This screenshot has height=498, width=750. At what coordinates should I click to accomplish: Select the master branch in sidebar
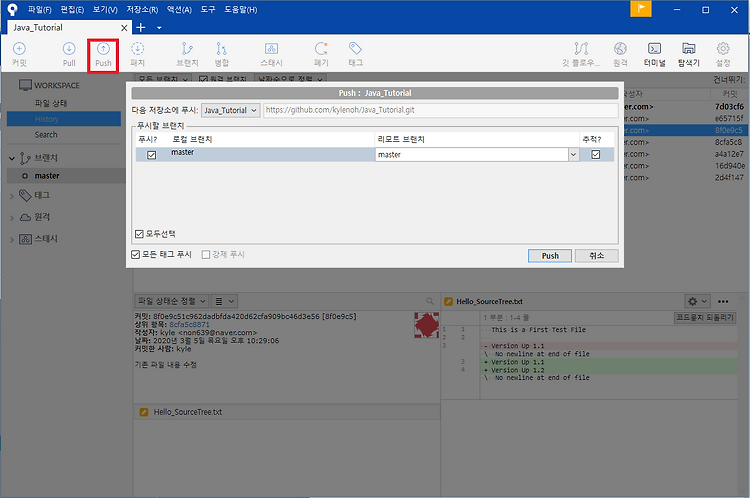[x=66, y=176]
